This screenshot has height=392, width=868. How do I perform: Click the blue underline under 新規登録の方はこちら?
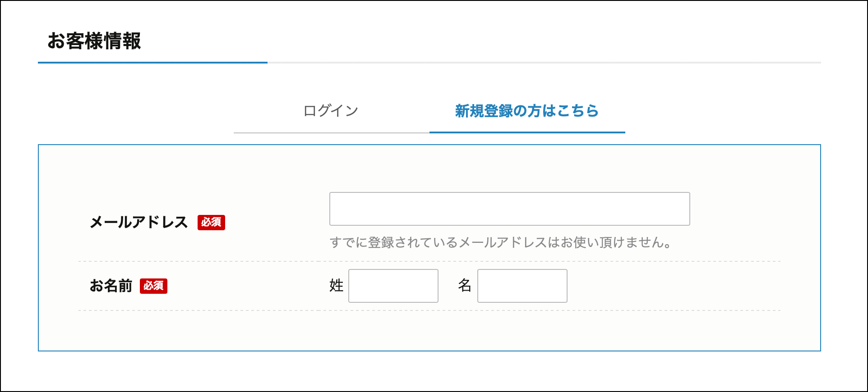527,132
